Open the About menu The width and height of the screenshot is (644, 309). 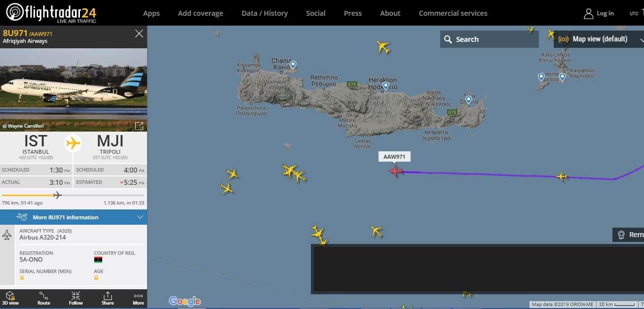[390, 13]
